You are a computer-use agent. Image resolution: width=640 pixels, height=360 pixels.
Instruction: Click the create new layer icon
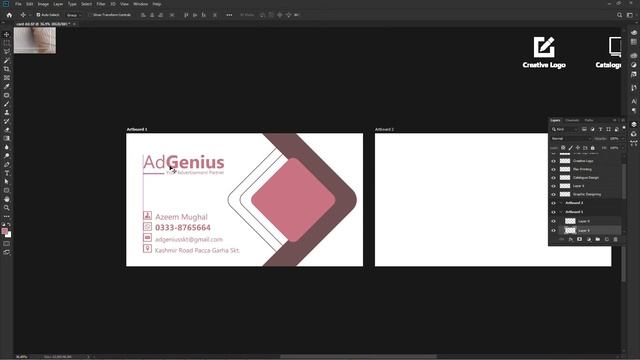pos(607,240)
